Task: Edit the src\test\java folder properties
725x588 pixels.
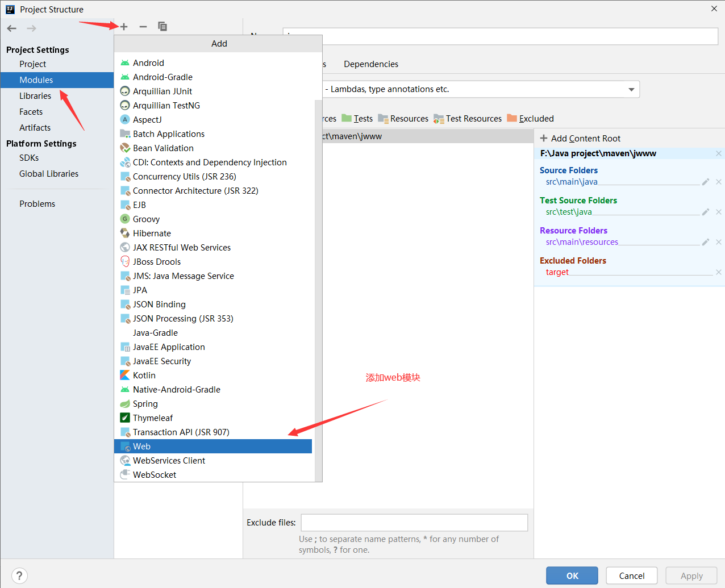Action: point(706,212)
